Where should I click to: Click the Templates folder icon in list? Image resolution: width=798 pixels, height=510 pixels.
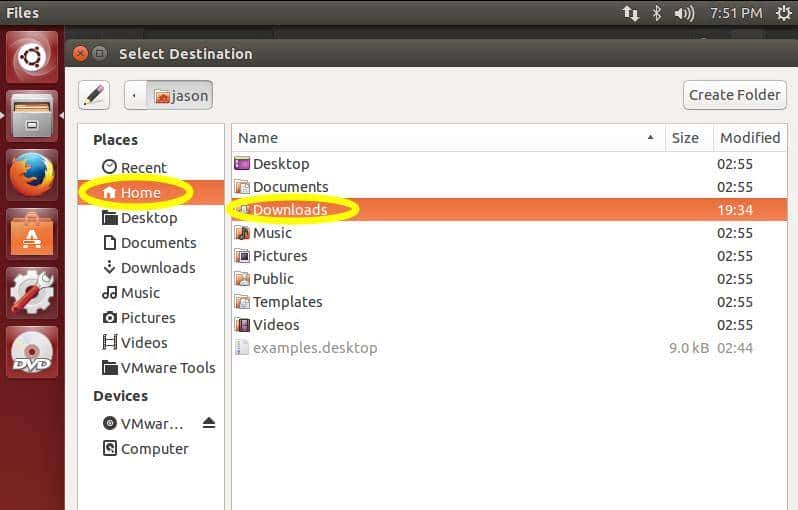[x=242, y=301]
